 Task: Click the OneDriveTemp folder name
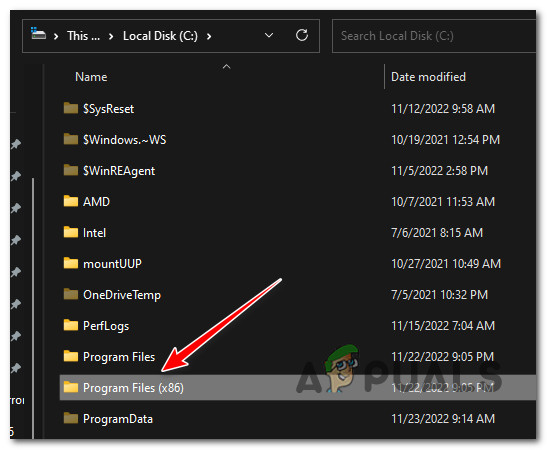122,295
